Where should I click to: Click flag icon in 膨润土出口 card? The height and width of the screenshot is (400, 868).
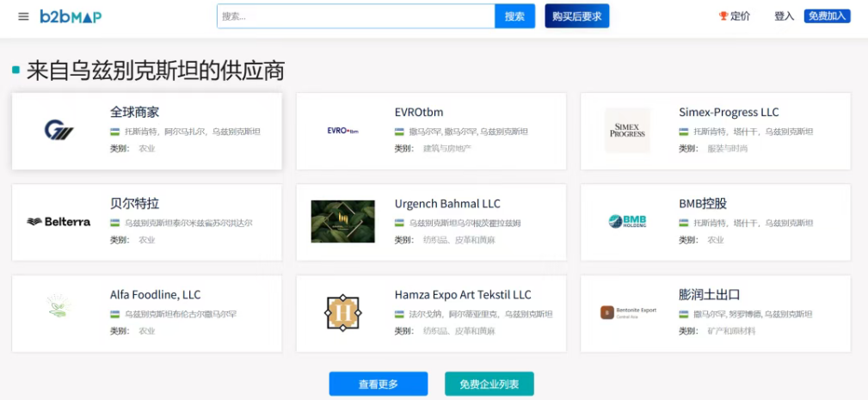[684, 314]
